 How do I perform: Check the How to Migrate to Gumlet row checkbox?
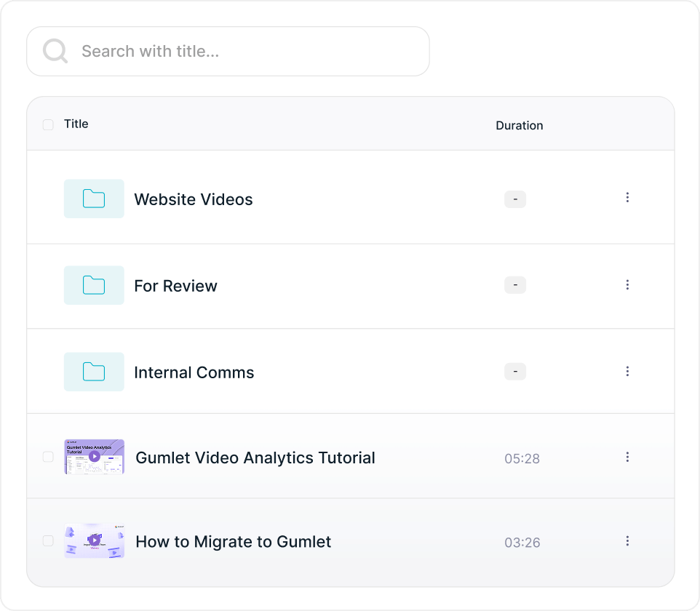[x=48, y=541]
